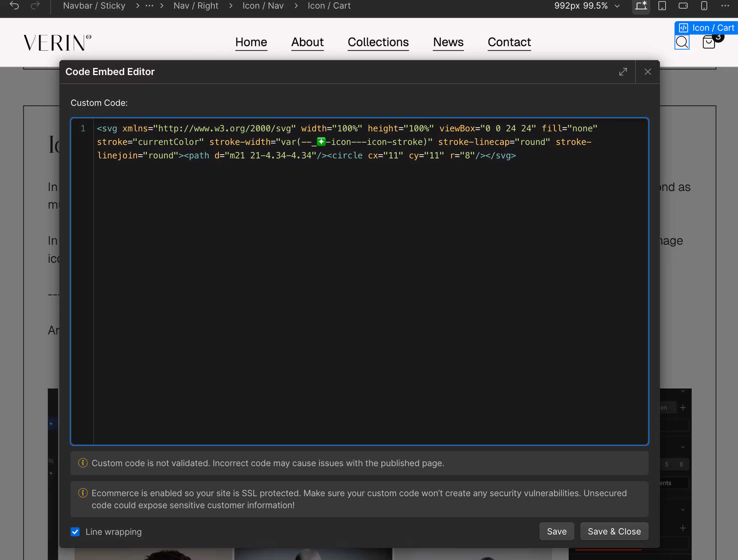Open the Home nav link

tap(251, 42)
